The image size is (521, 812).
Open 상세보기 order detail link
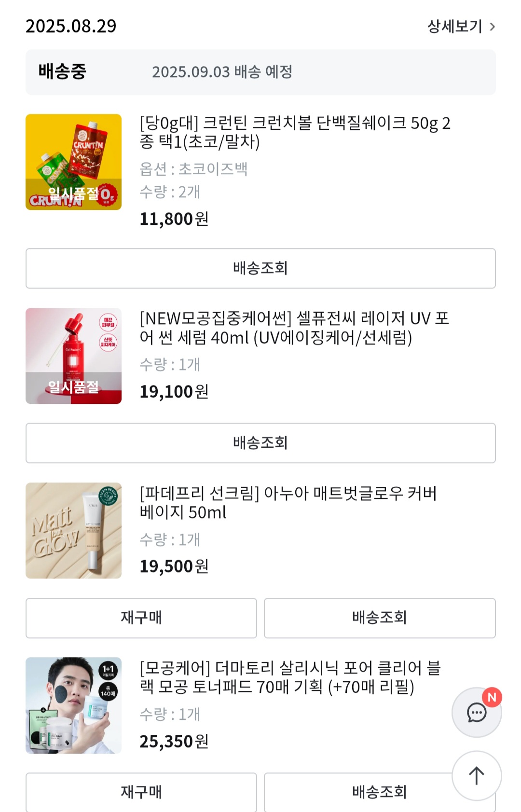(x=455, y=27)
